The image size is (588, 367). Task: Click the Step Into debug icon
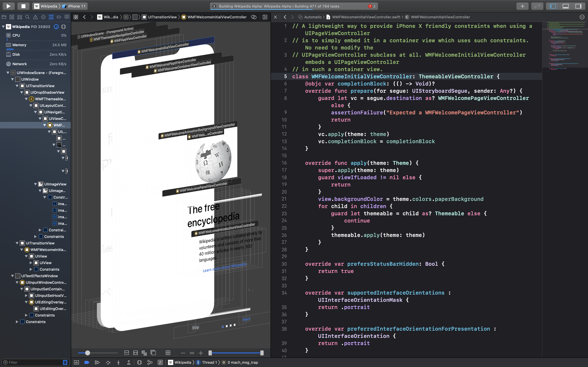point(118,362)
